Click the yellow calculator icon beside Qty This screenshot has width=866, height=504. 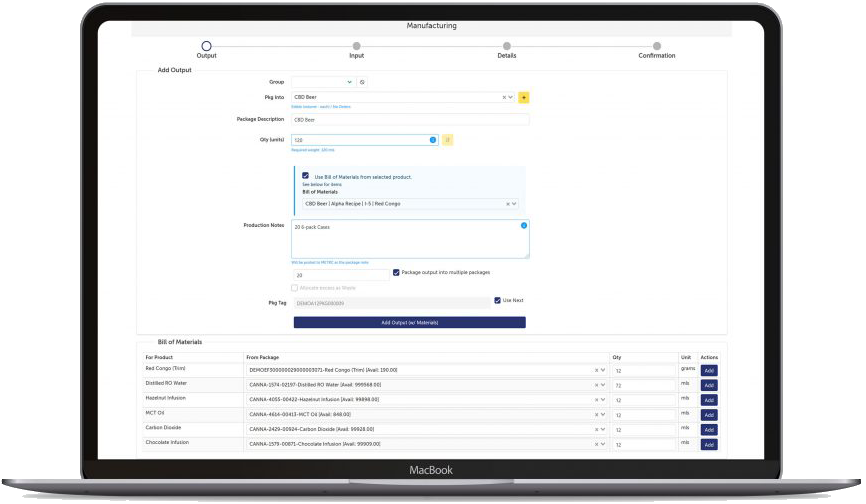pos(447,140)
